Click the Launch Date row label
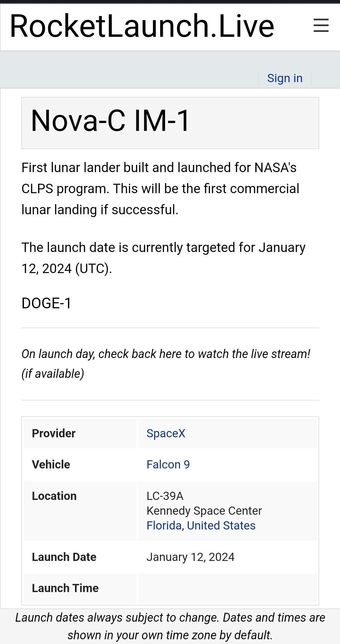The height and width of the screenshot is (644, 340). click(x=64, y=557)
